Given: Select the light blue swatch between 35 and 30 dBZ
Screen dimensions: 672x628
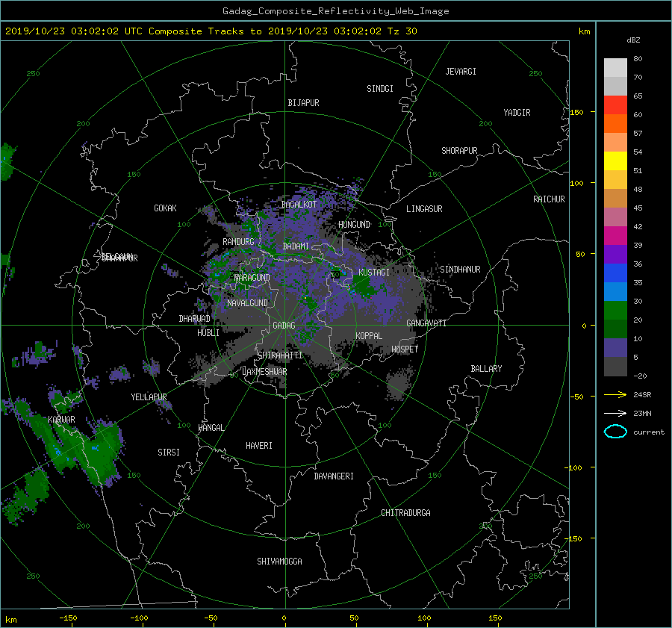Looking at the screenshot, I should tap(615, 291).
